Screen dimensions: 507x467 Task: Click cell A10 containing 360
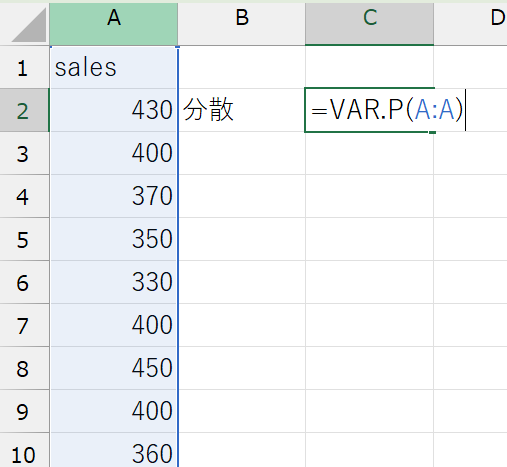point(113,450)
